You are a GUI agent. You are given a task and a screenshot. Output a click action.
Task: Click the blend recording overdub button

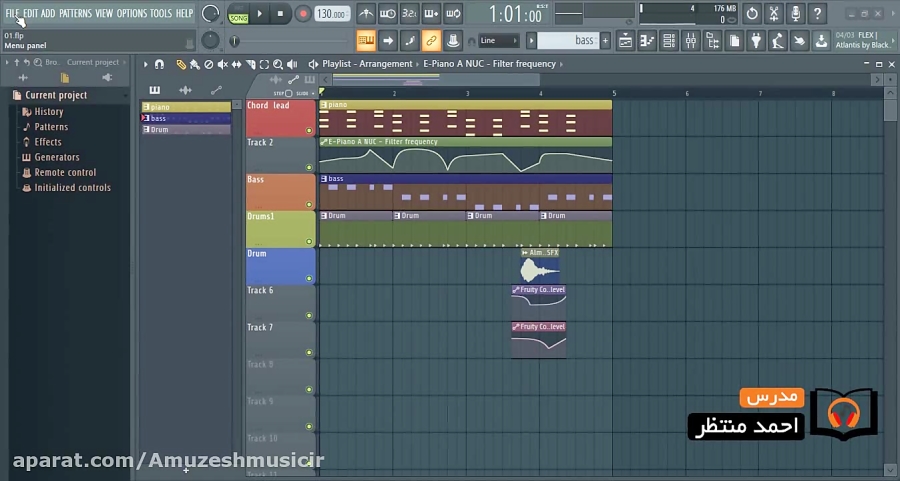[431, 13]
